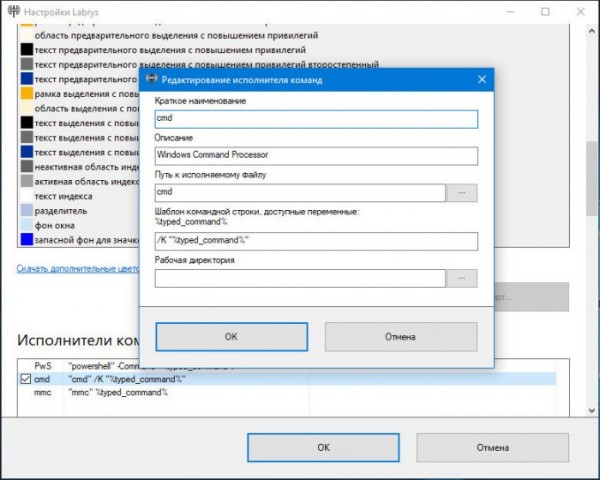Close the command executor editing dialog

click(x=482, y=80)
